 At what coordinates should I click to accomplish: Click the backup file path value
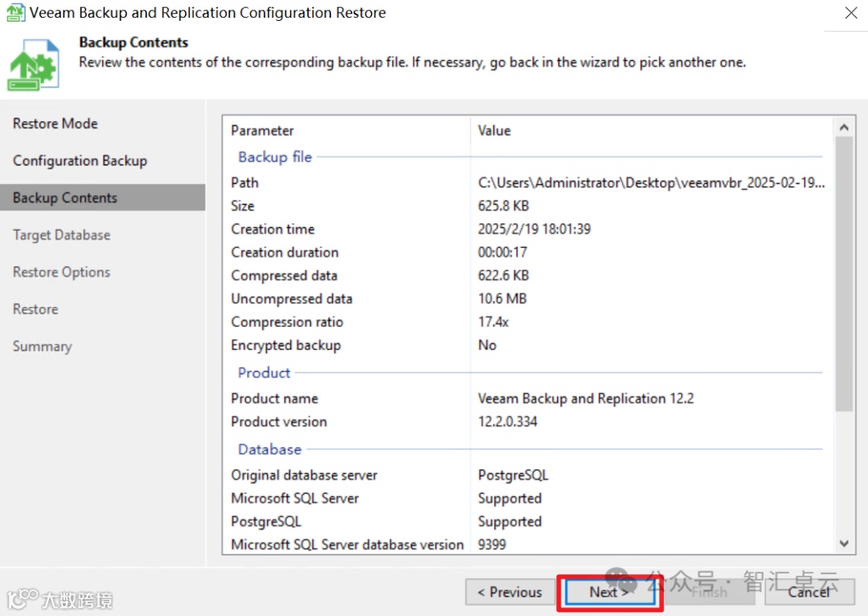[652, 182]
